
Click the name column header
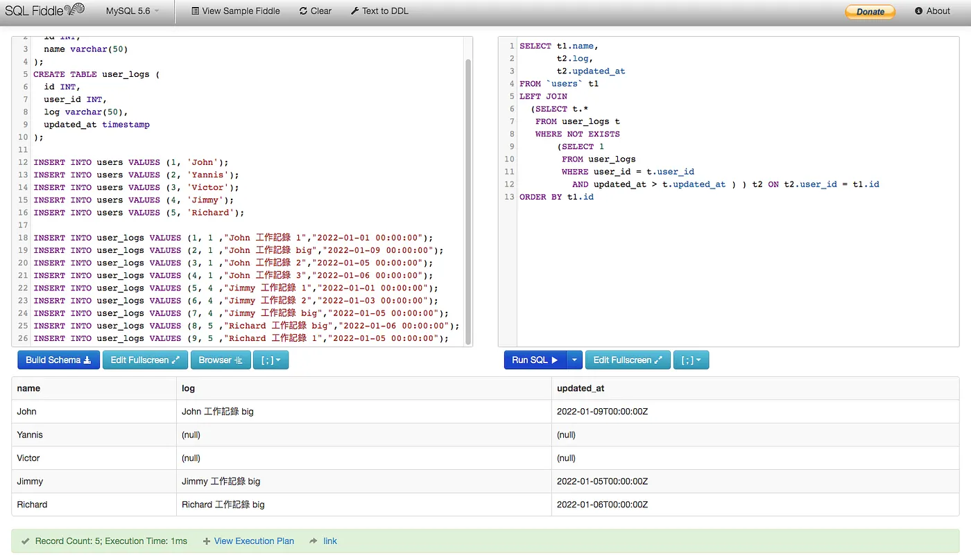tap(94, 388)
